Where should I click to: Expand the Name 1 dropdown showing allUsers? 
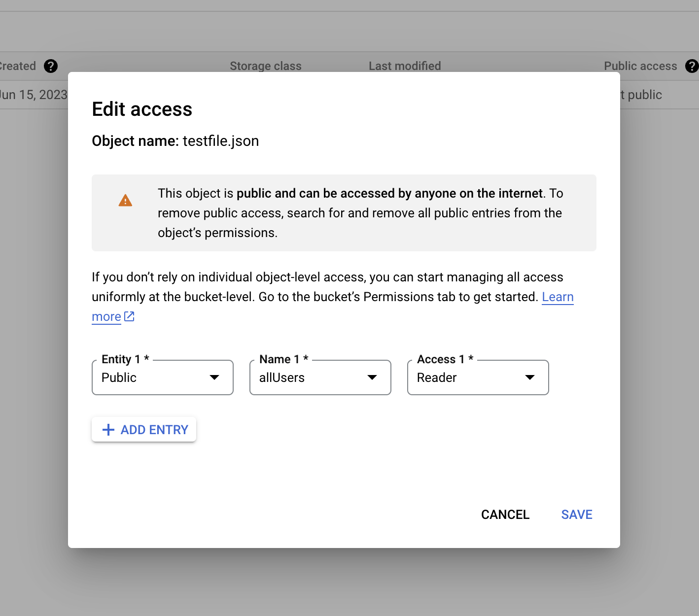(x=320, y=377)
